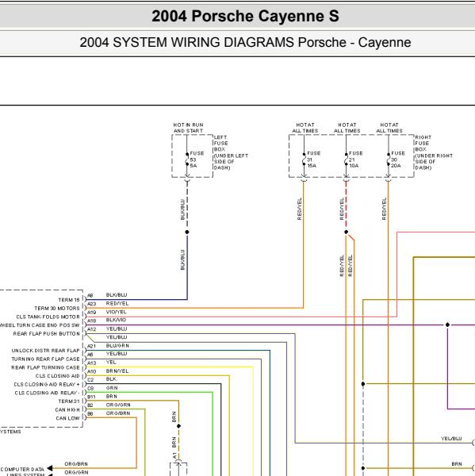Select the "GRN" wire label at pin C8
Screen dimensions: 475x476
(x=112, y=388)
